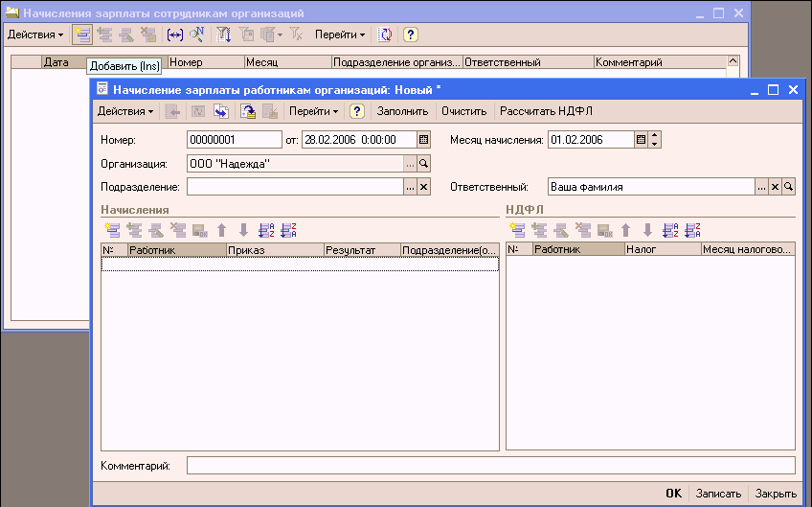Click Добавить icon in list window toolbar

[x=81, y=35]
